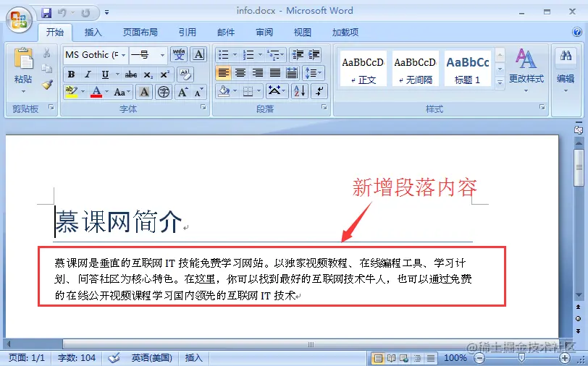This screenshot has height=366, width=588.
Task: Open Asian layout options
Action: [277, 91]
